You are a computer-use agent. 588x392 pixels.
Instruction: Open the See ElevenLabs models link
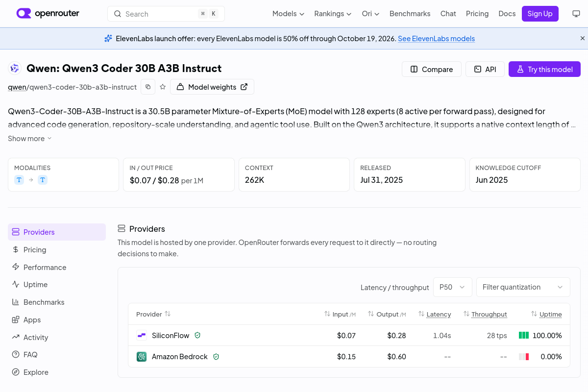(x=436, y=39)
